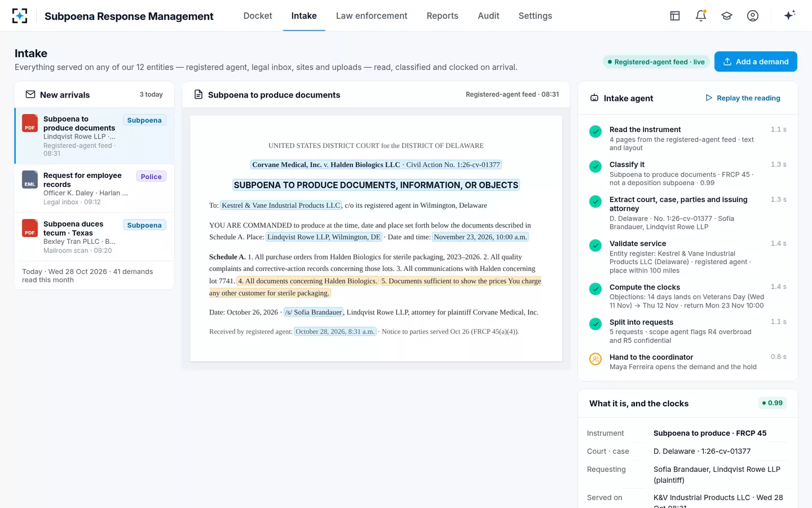Open the sparkle AI assistant icon
812x508 pixels.
(789, 15)
